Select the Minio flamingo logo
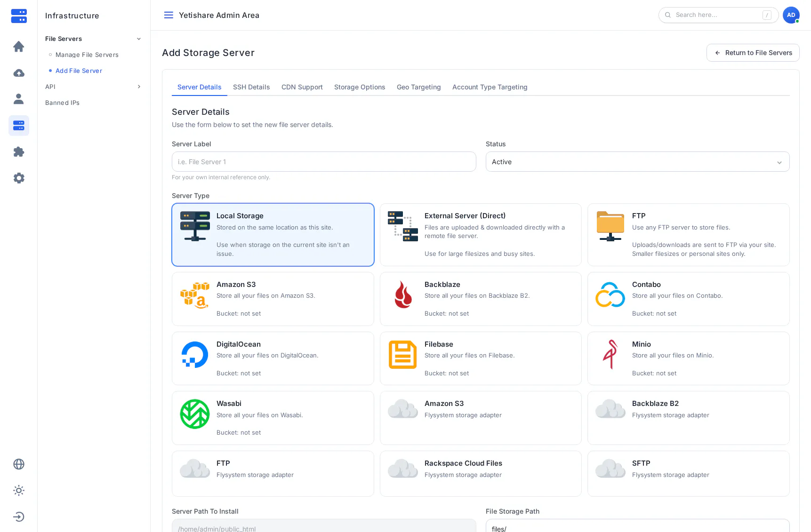The image size is (811, 532). pyautogui.click(x=610, y=355)
